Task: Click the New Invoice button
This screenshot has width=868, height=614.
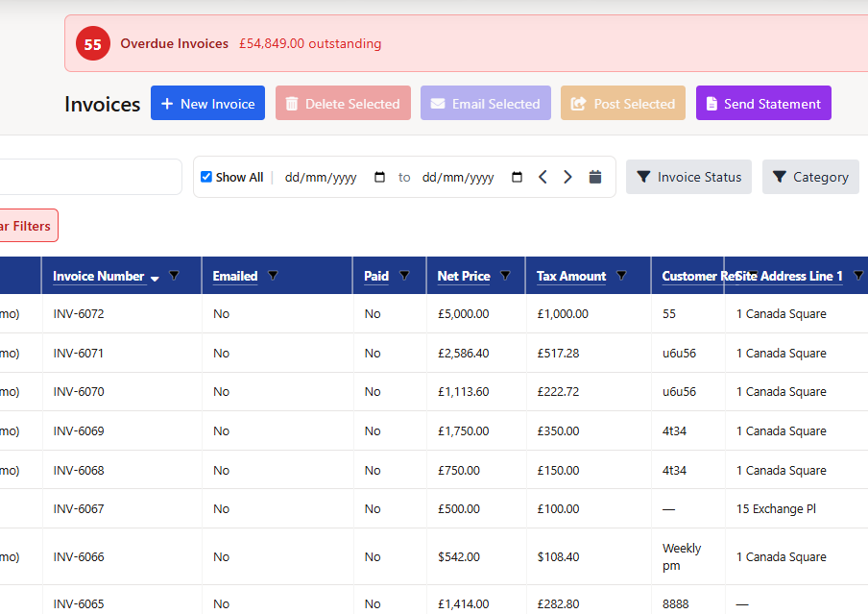Action: (207, 103)
